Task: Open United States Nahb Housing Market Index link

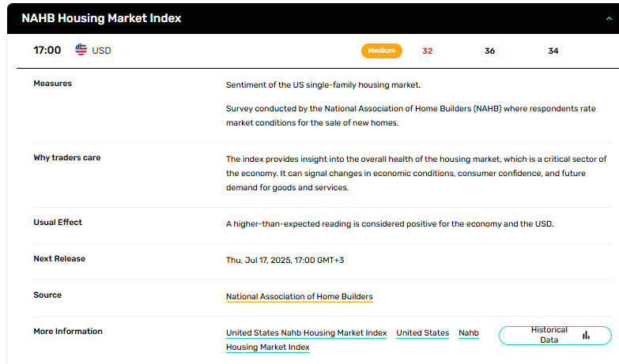Action: 307,333
